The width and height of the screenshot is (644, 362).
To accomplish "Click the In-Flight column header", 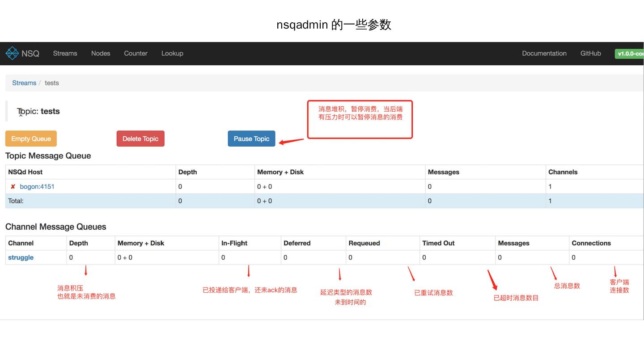I will tap(234, 243).
